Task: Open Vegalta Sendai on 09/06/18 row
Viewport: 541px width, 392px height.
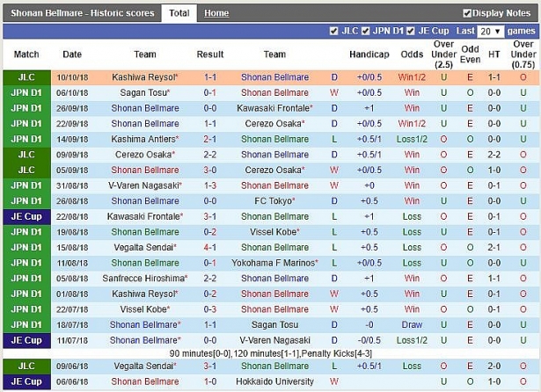Action: [x=145, y=367]
